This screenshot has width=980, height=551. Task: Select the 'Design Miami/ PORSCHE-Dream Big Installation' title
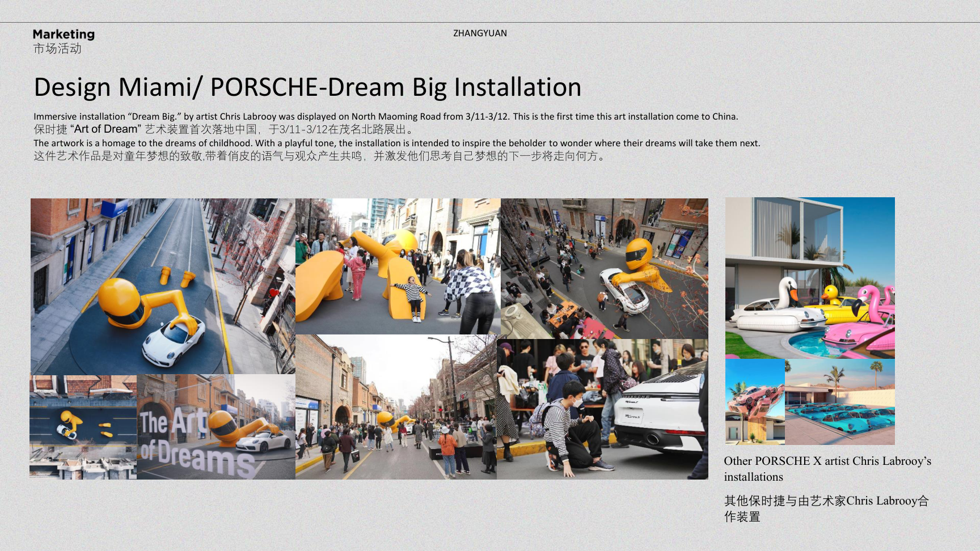[x=307, y=87]
